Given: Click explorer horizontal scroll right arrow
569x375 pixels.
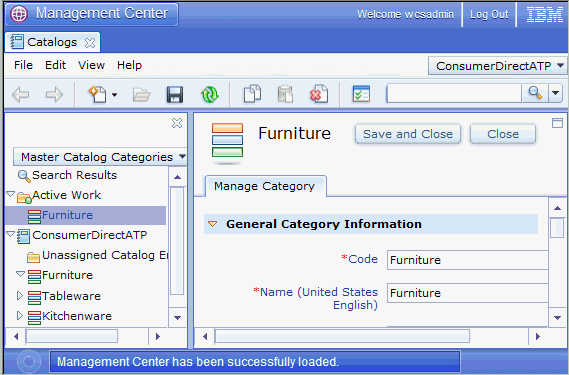Looking at the screenshot, I should [x=158, y=337].
